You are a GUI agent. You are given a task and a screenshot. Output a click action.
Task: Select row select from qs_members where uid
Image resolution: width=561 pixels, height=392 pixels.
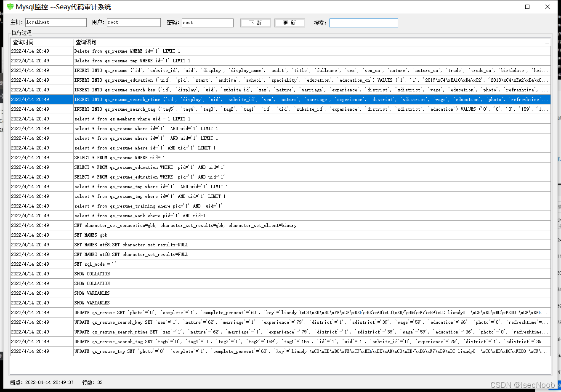point(280,119)
